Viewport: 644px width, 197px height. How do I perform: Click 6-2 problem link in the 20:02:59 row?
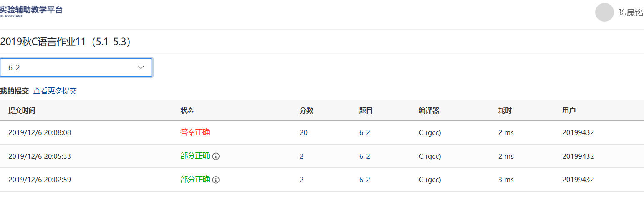pos(364,180)
